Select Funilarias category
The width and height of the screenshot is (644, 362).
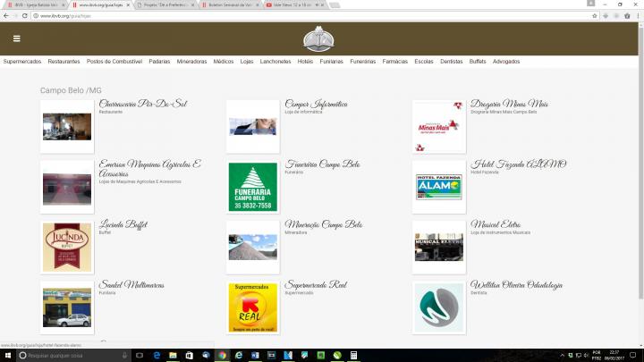pos(332,62)
